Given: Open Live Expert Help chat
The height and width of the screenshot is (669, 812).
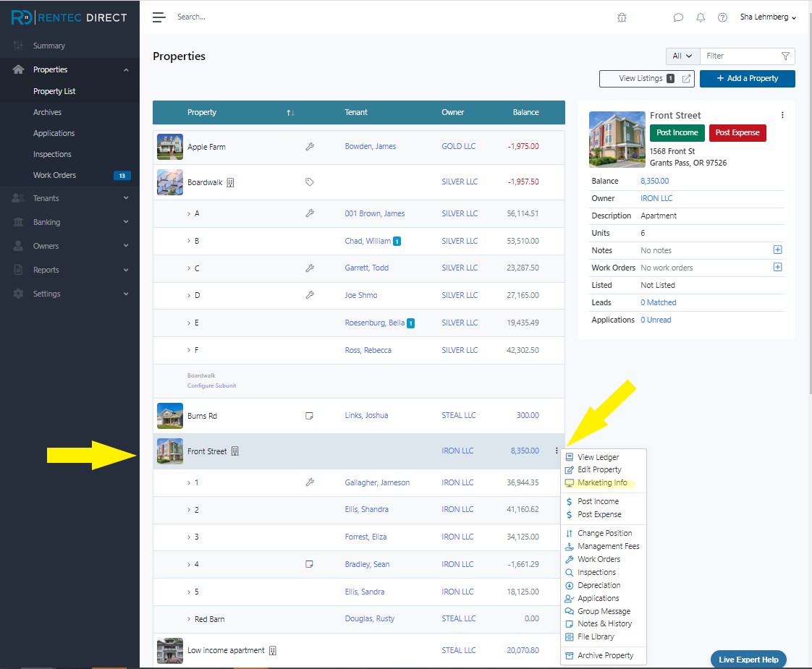Looking at the screenshot, I should tap(748, 660).
